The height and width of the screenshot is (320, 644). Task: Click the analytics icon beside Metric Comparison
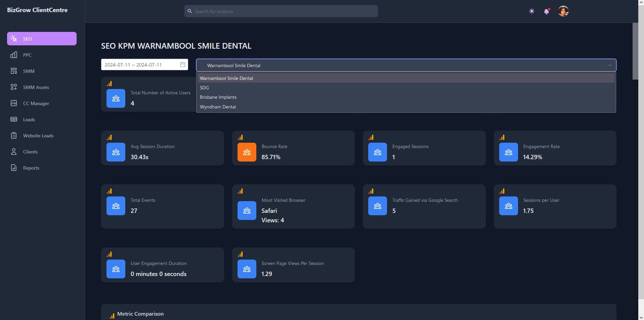click(112, 316)
